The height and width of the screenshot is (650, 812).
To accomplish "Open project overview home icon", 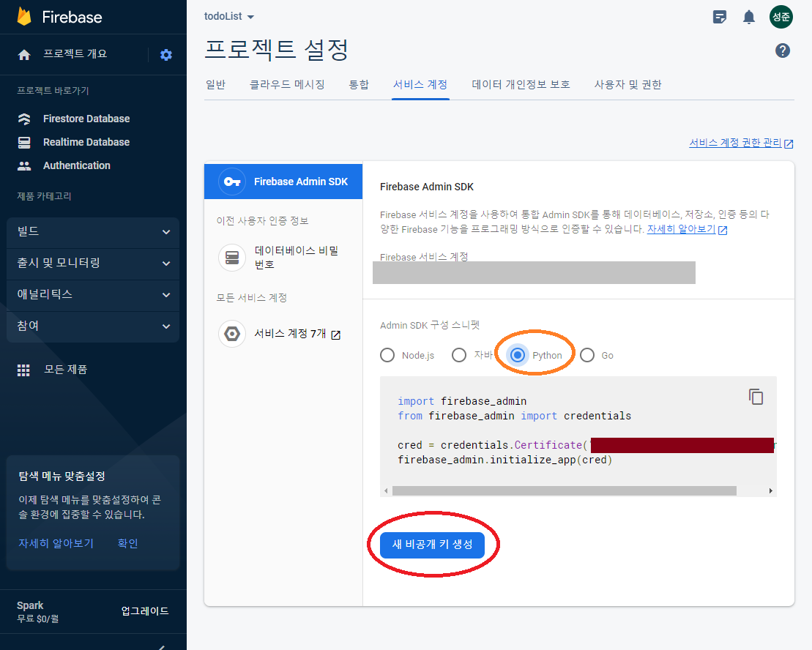I will tap(24, 55).
